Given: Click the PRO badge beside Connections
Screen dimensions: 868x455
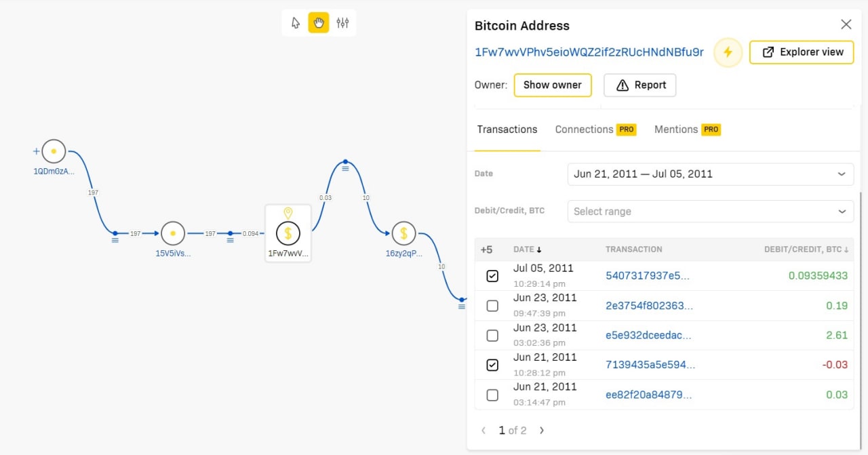Looking at the screenshot, I should click(x=626, y=130).
